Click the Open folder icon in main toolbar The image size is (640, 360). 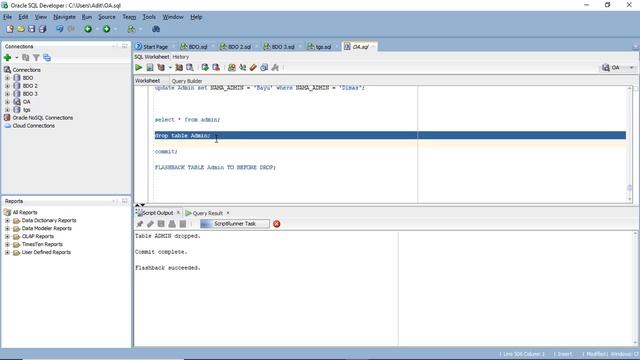tap(20, 29)
